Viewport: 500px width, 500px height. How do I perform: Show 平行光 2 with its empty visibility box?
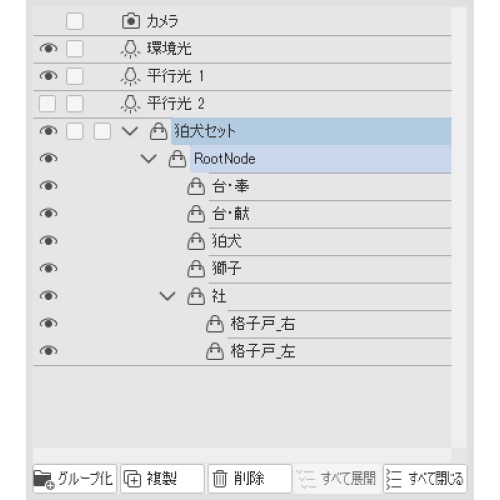click(47, 104)
